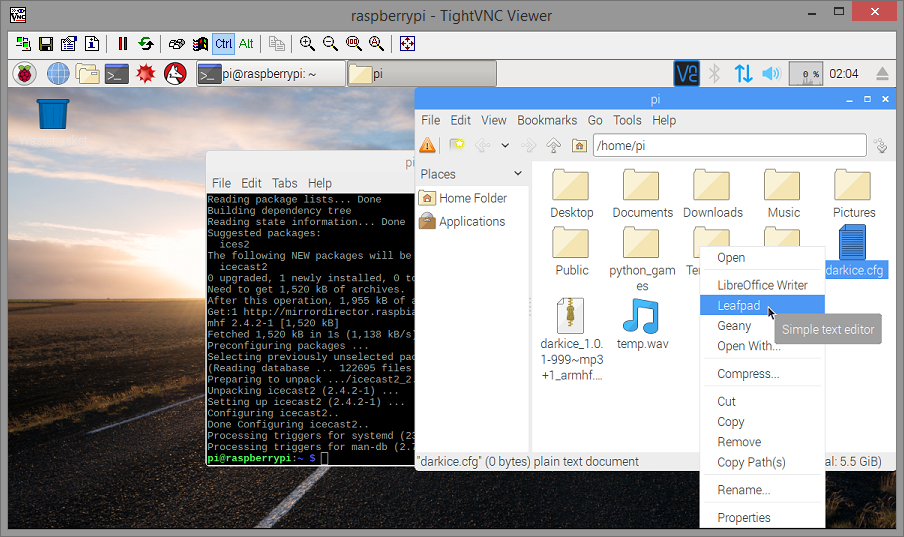Choose LibreOffice Writer in the context menu
This screenshot has width=904, height=537.
click(762, 285)
